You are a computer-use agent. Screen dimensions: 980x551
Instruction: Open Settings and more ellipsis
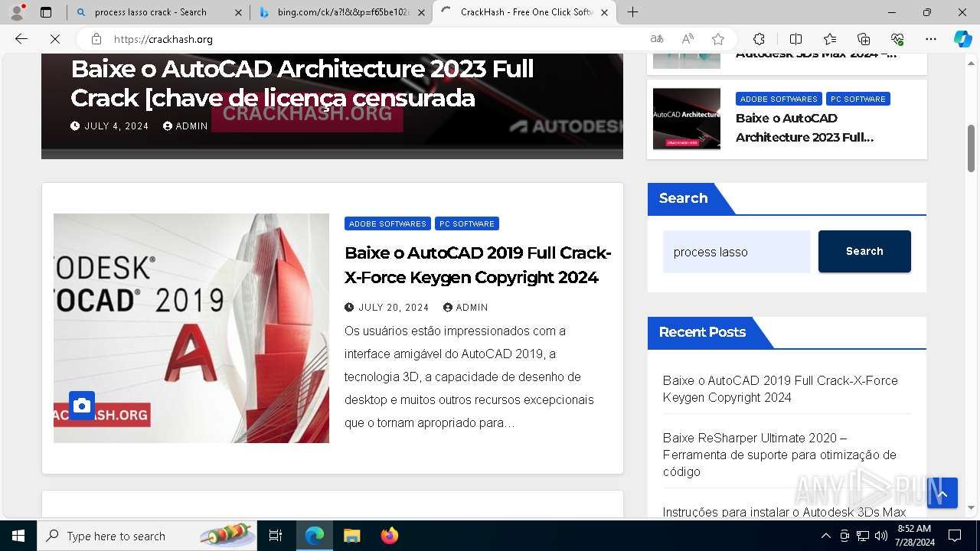(x=931, y=39)
